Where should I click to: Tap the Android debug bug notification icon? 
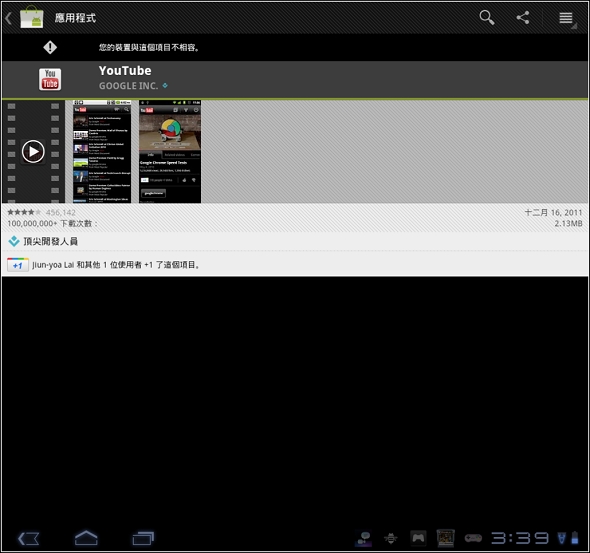[x=391, y=538]
